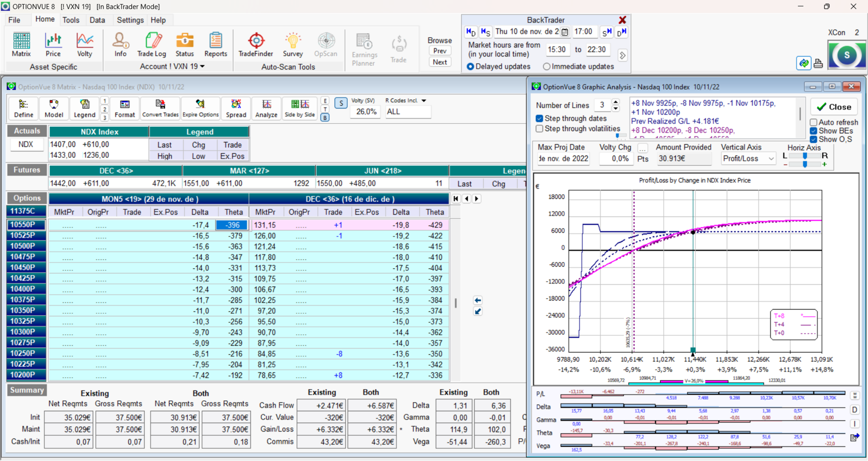868x461 pixels.
Task: Click the Analyze icon in the Matrix toolbar
Action: 266,109
